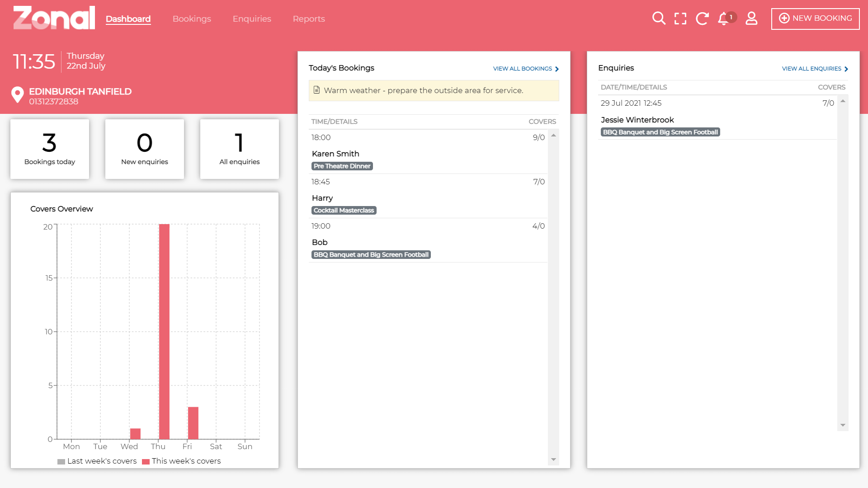This screenshot has height=488, width=868.
Task: Open the notifications bell
Action: [723, 19]
